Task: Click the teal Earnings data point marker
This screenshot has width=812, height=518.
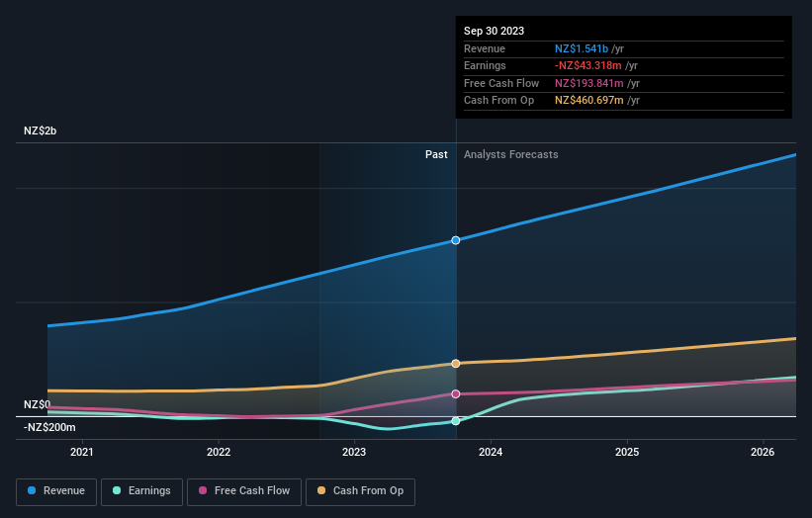Action: (x=456, y=421)
